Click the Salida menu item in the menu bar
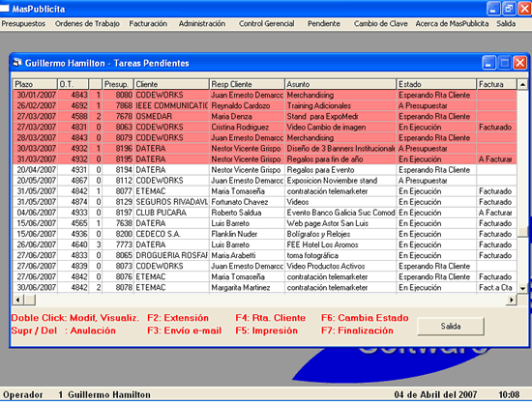 coord(506,24)
